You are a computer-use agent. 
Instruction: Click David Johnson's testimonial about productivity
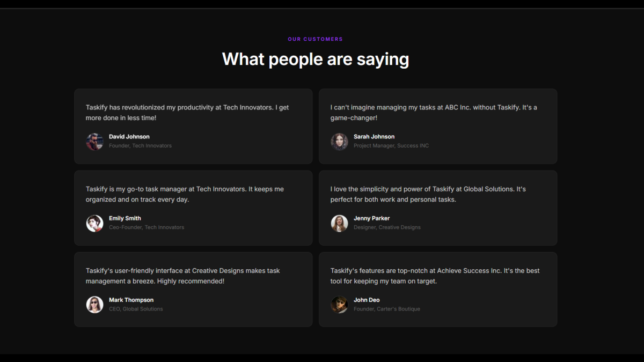tap(187, 113)
